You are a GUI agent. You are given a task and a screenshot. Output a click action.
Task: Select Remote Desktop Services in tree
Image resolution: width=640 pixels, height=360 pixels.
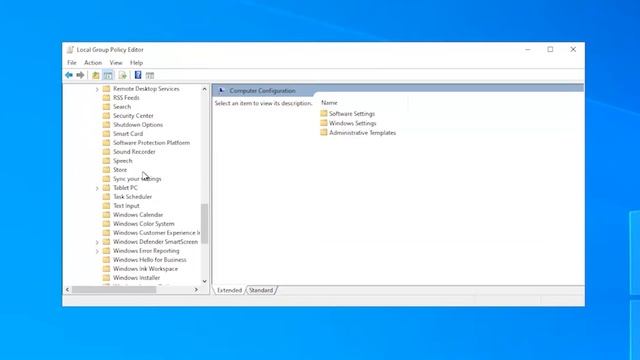146,89
